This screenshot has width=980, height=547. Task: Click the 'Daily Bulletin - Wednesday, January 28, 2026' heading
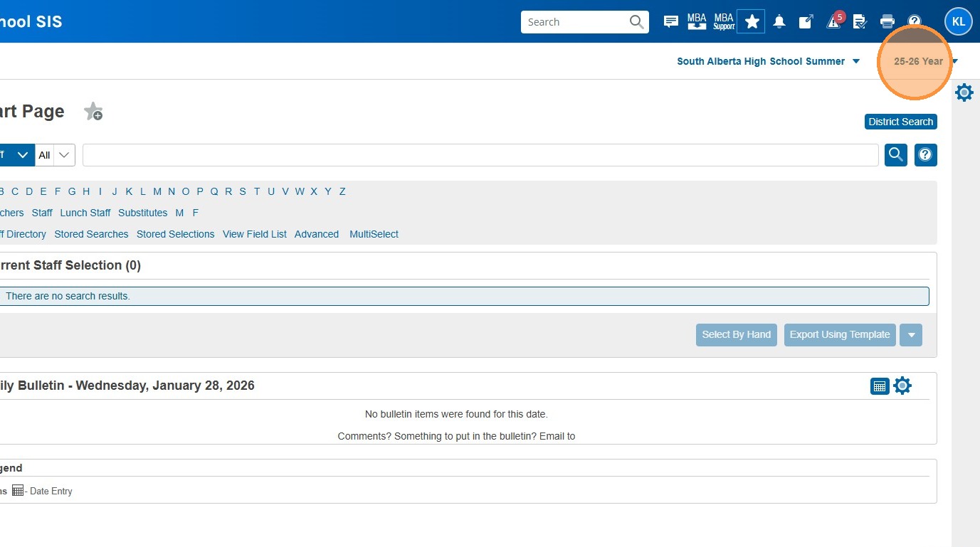(x=127, y=386)
